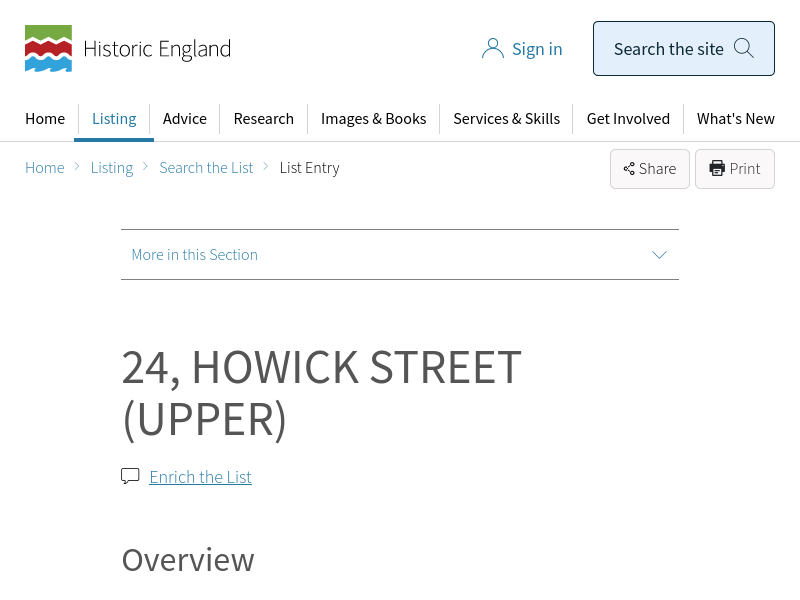Click the share network icon
The image size is (800, 600).
(629, 169)
